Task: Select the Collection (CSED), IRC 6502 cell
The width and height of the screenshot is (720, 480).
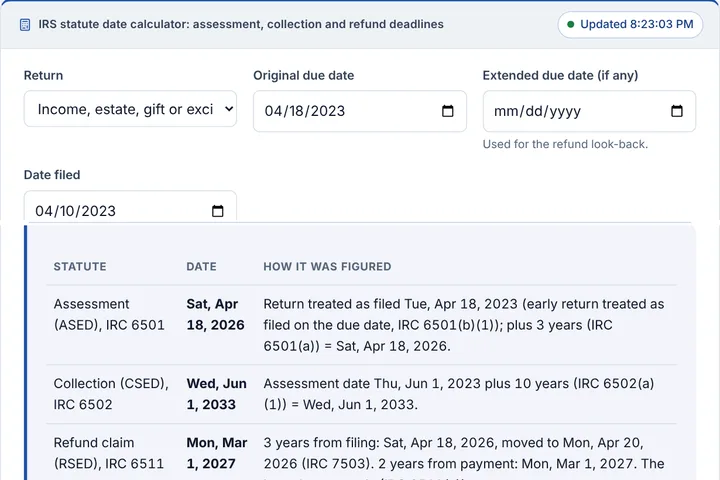Action: pyautogui.click(x=111, y=394)
